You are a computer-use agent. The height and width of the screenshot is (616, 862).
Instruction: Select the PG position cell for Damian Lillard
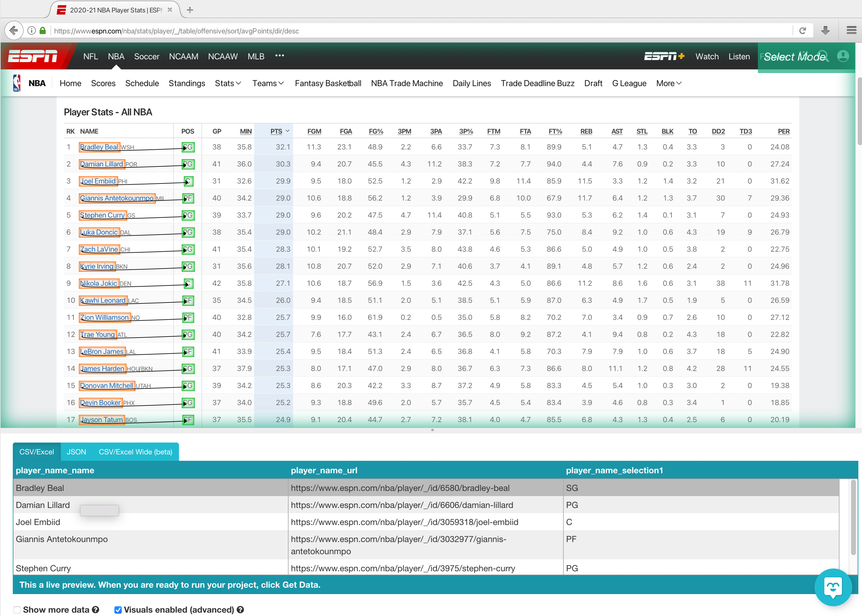188,164
